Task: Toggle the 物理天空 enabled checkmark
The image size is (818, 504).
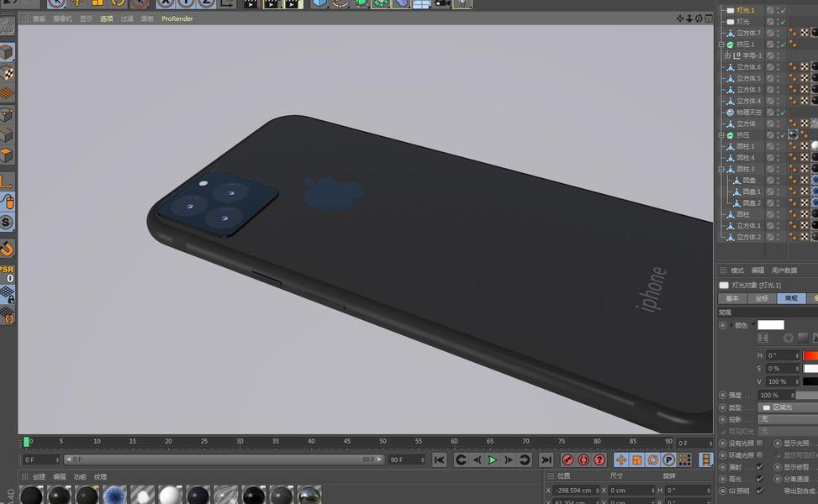Action: click(784, 113)
